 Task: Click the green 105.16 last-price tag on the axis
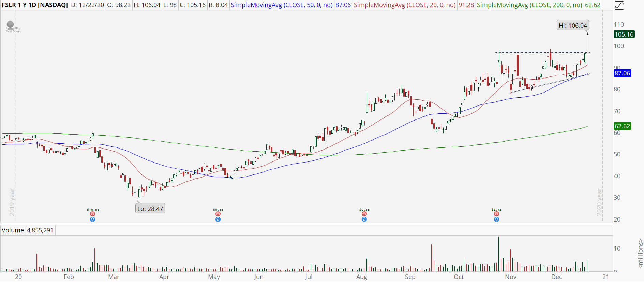[624, 34]
